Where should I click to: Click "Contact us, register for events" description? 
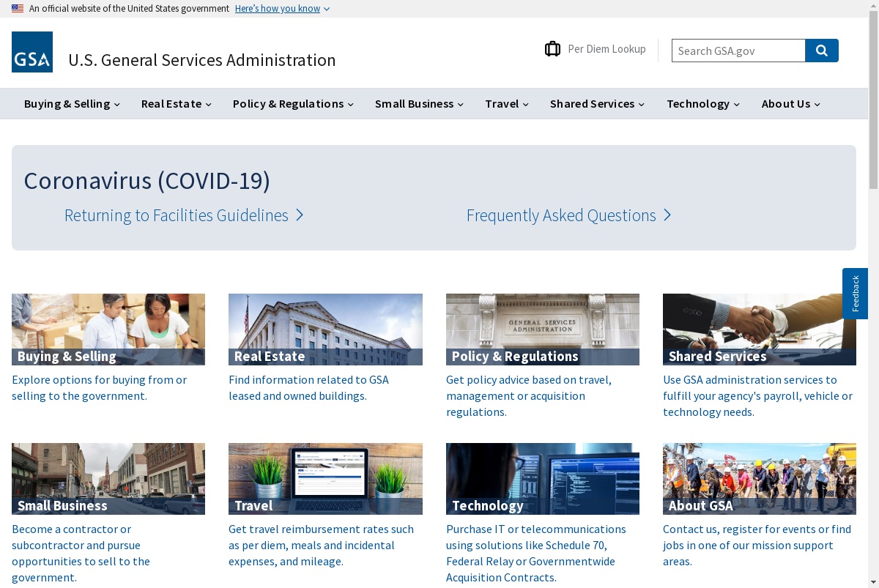(757, 545)
